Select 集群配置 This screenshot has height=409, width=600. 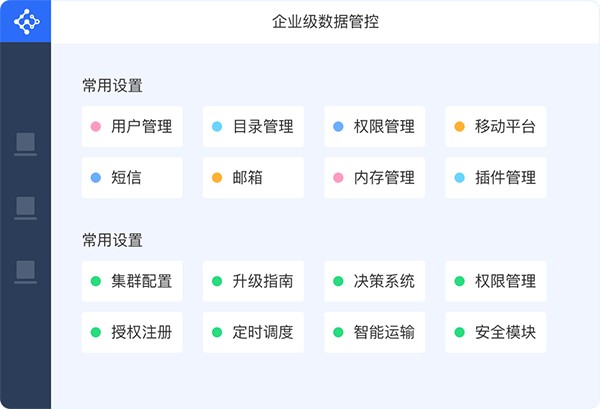(x=132, y=281)
